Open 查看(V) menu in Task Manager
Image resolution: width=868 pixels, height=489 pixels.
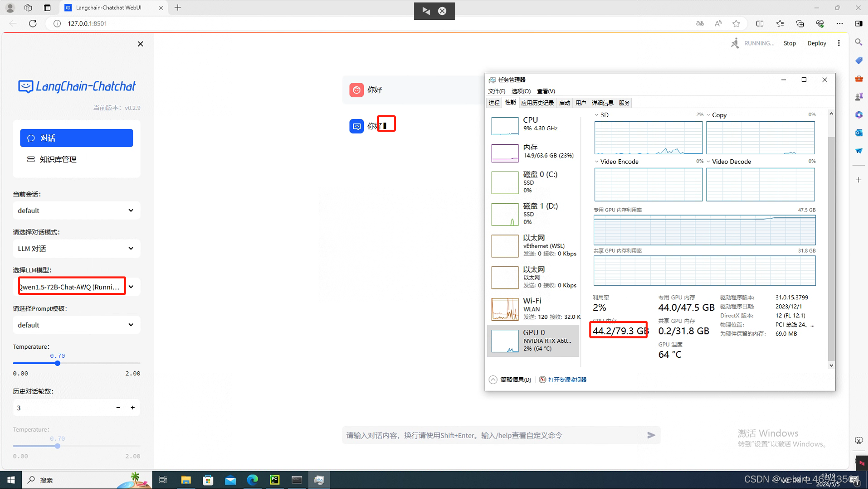coord(546,91)
